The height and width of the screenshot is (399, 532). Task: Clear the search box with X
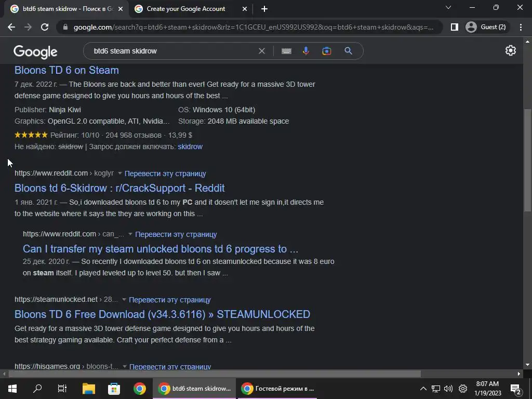[262, 51]
